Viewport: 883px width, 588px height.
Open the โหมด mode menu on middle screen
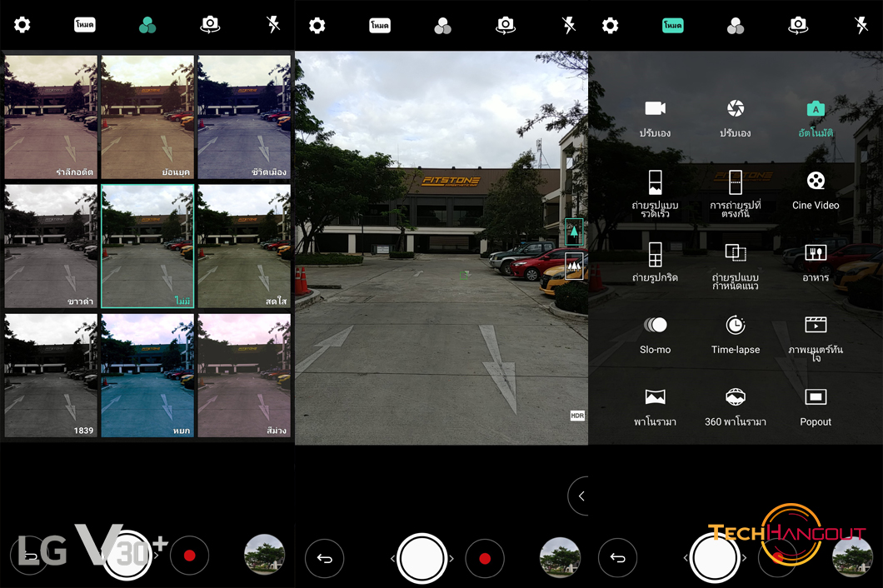[x=380, y=25]
